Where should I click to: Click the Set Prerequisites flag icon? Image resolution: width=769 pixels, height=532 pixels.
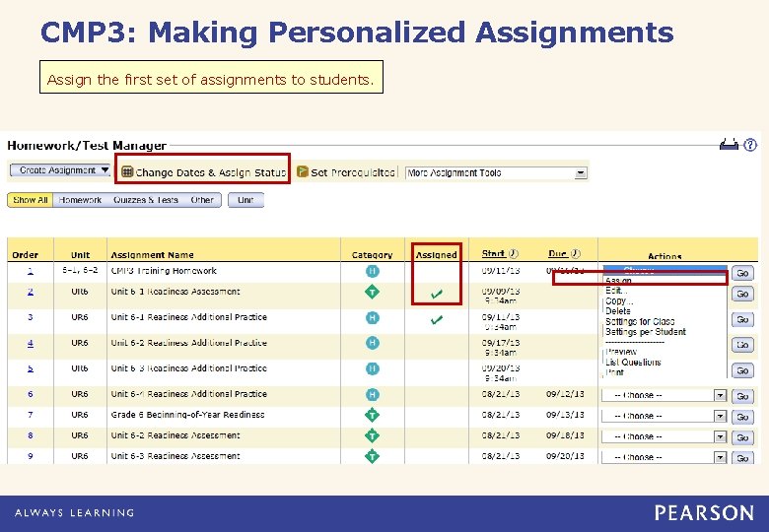coord(303,171)
